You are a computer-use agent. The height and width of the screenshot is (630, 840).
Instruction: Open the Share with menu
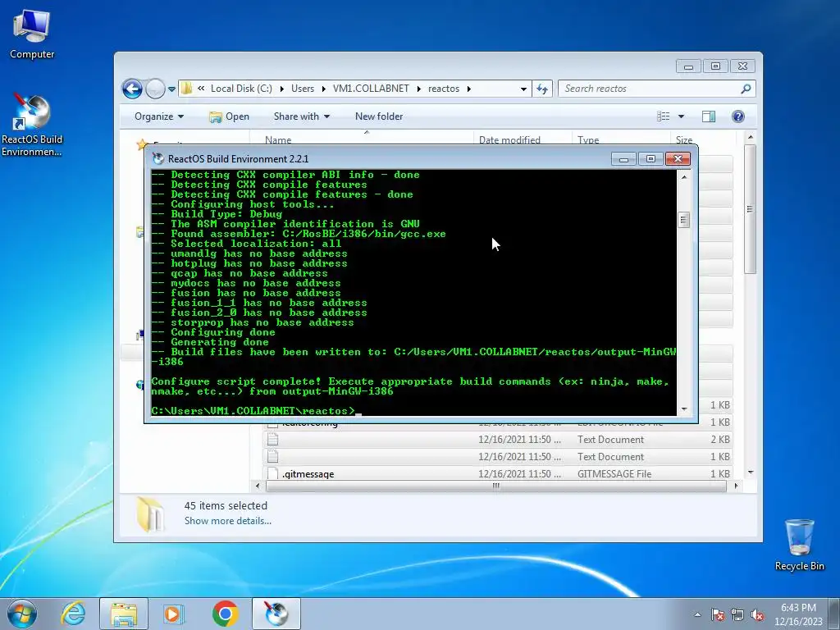pos(302,116)
